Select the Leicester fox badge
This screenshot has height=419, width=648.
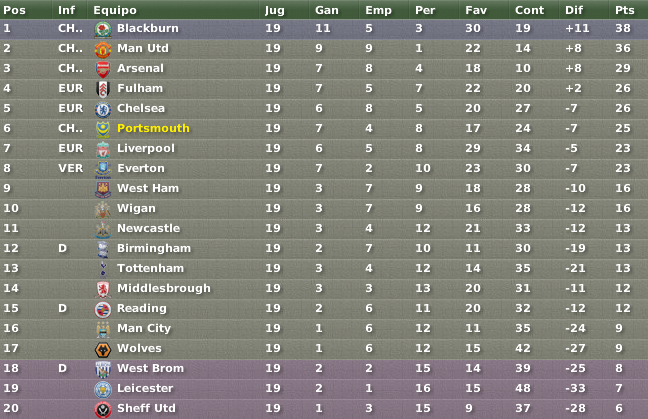coord(102,390)
